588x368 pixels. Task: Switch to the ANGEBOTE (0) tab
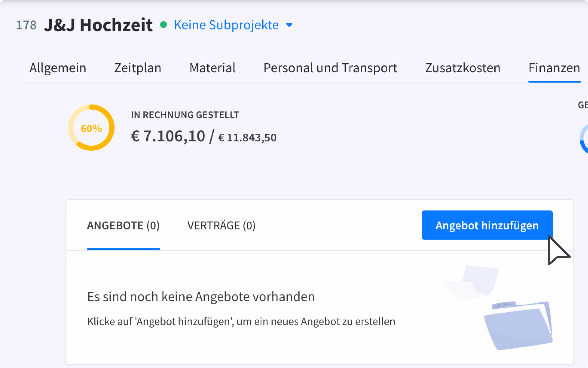(123, 225)
